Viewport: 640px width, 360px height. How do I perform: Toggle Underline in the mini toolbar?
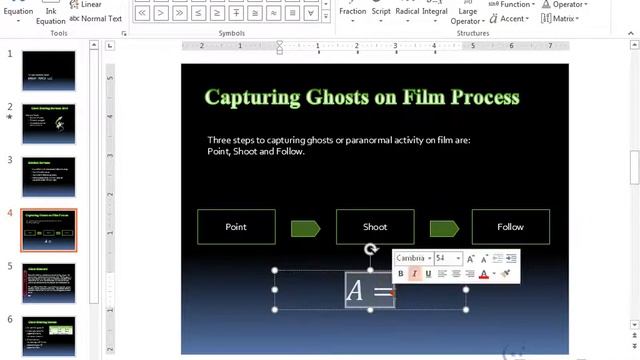(x=428, y=273)
